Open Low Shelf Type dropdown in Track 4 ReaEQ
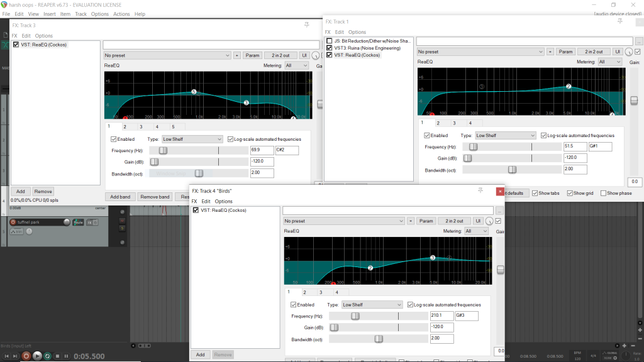 click(372, 305)
